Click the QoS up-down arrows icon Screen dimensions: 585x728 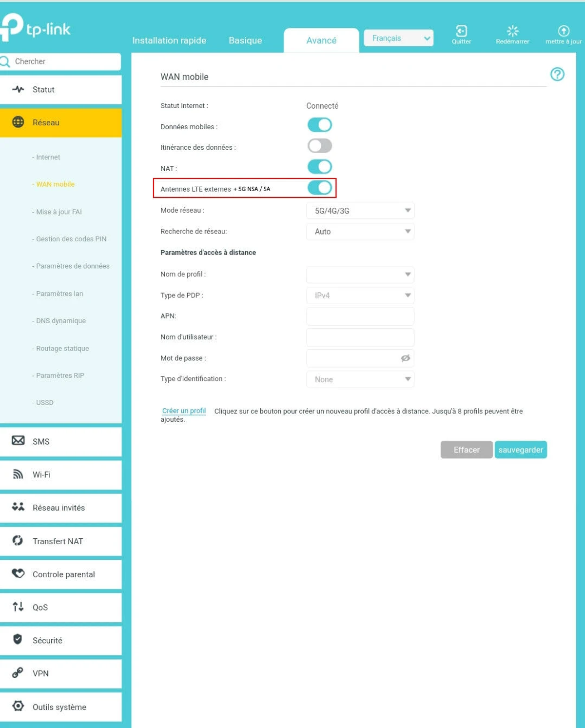tap(18, 607)
